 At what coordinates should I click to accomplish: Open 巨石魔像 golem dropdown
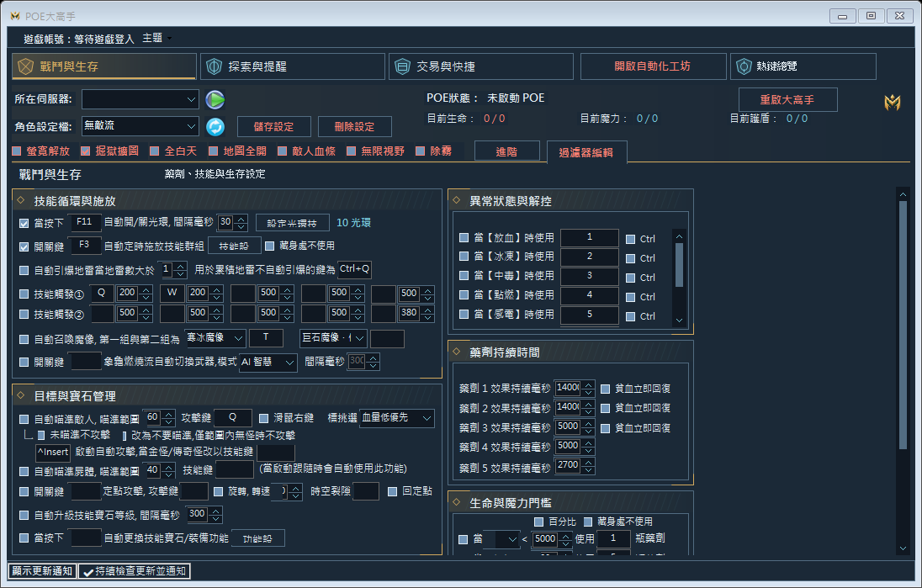coord(333,338)
